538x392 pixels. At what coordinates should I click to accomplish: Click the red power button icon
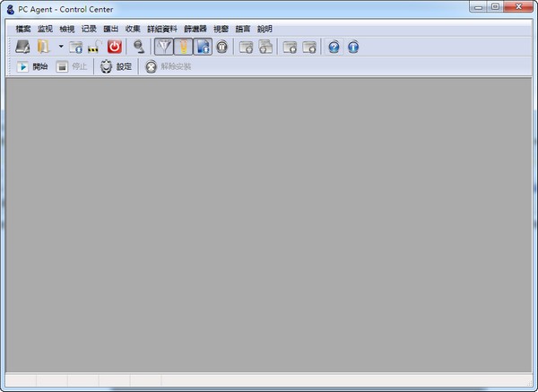pyautogui.click(x=115, y=47)
